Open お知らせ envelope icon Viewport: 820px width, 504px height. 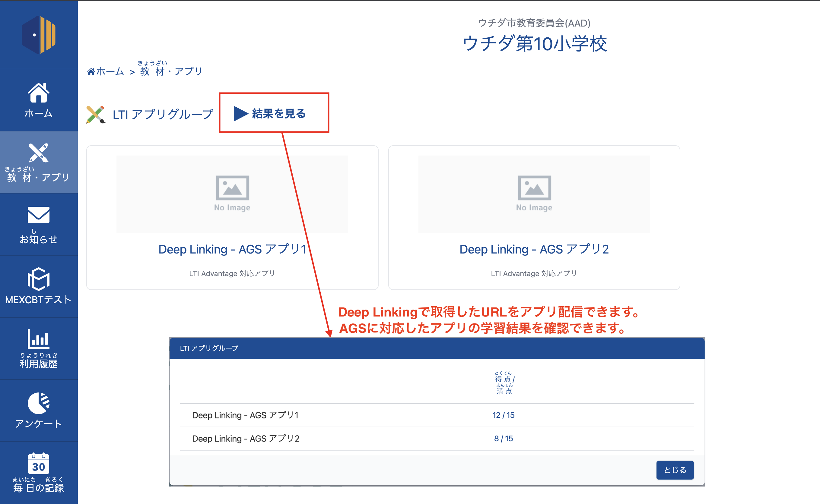(39, 215)
